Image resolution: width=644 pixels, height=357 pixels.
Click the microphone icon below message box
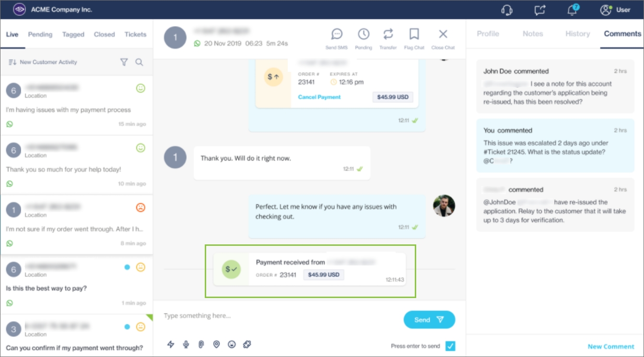[x=186, y=344]
